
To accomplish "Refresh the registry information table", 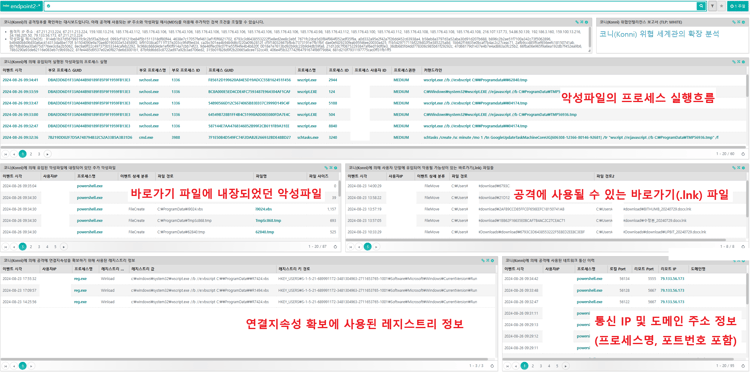I will pos(491,365).
